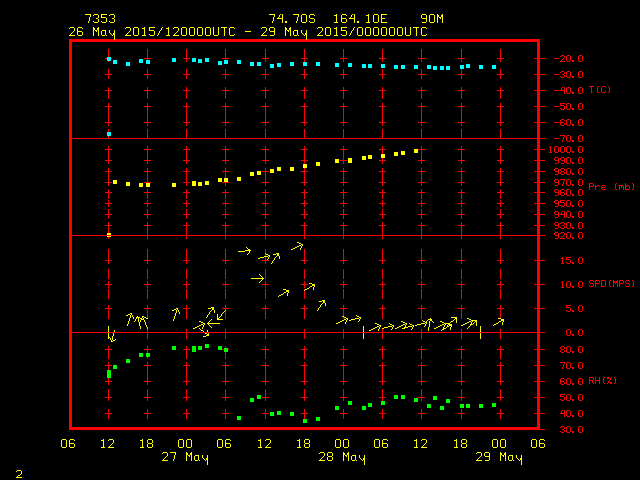Click the 930.0 pressure tick value
This screenshot has height=480, width=640.
tap(569, 225)
